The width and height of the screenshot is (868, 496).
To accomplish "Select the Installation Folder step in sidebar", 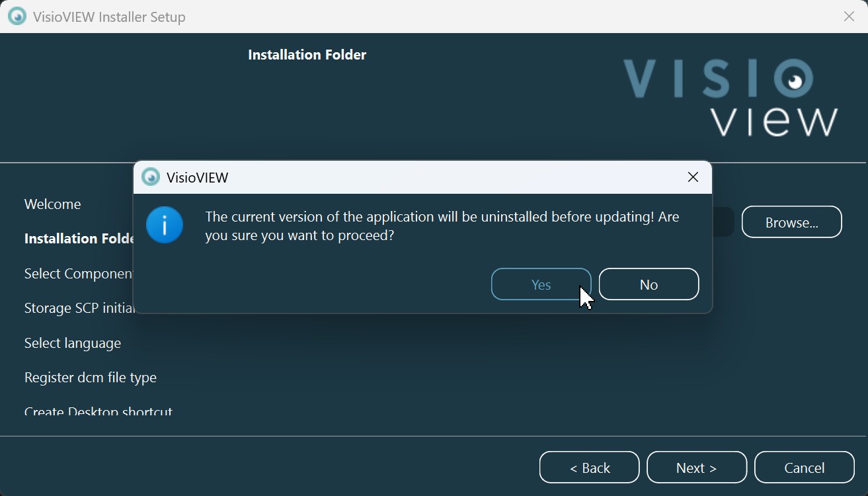I will coord(79,239).
